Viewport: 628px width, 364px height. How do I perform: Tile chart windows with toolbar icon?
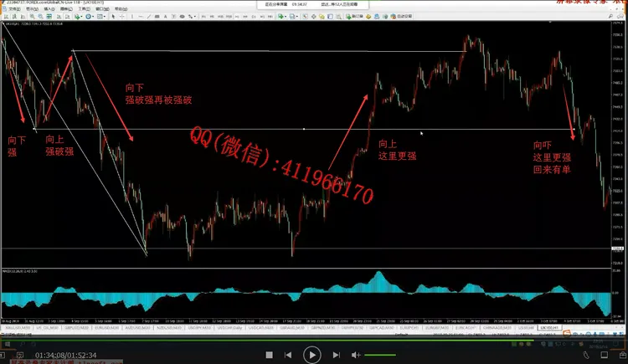pyautogui.click(x=49, y=17)
